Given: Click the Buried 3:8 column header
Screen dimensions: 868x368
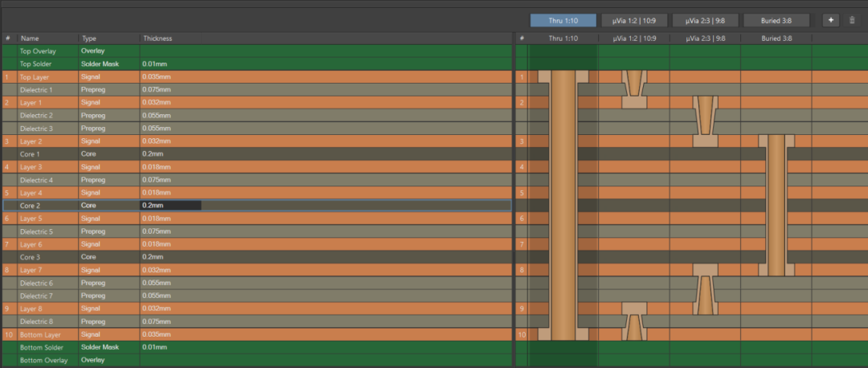Looking at the screenshot, I should tap(776, 39).
